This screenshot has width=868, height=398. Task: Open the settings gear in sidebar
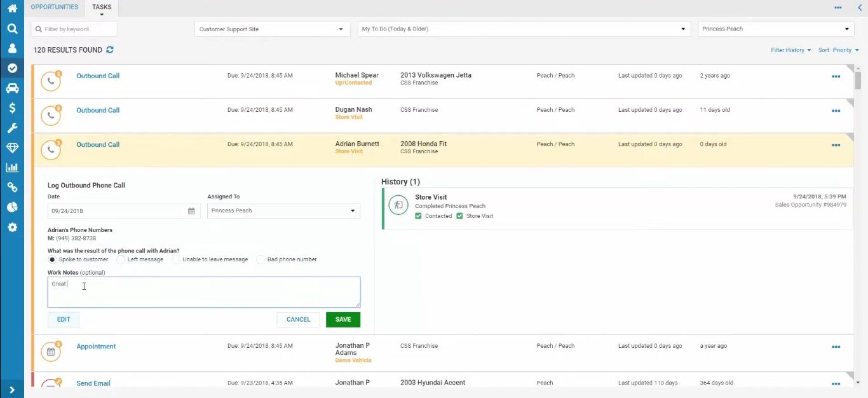(12, 227)
